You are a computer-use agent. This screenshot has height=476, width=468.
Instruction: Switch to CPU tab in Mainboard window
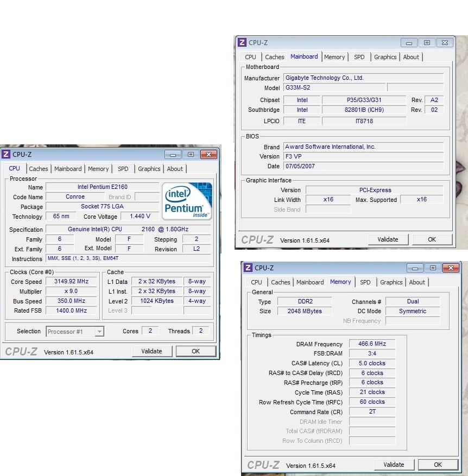[250, 57]
